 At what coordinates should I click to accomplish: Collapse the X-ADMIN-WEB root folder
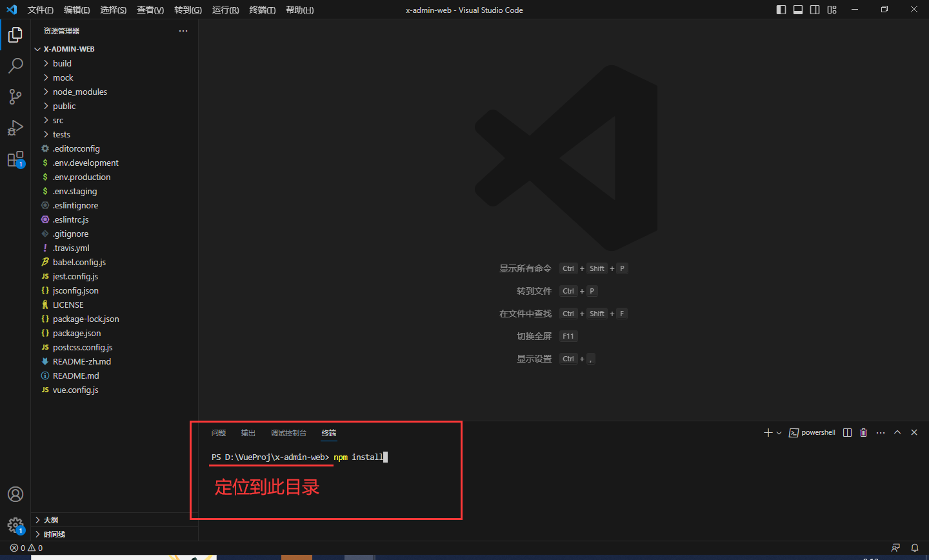point(114,49)
